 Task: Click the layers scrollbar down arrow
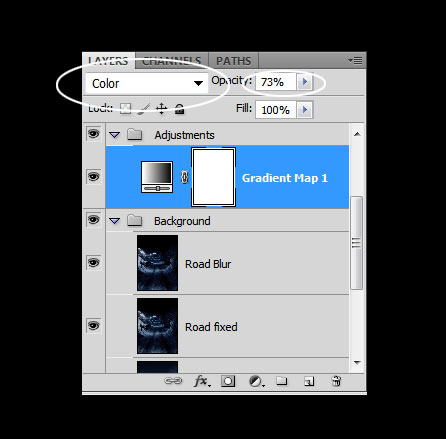click(x=357, y=362)
